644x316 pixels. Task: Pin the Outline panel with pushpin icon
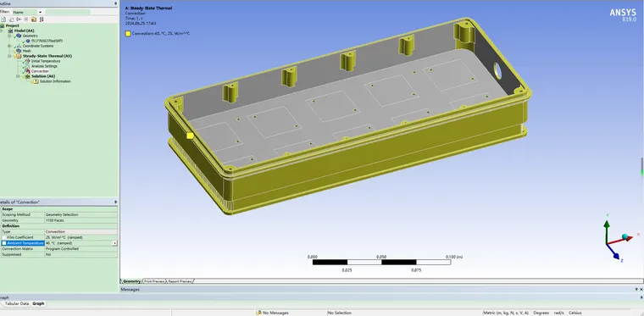click(115, 3)
